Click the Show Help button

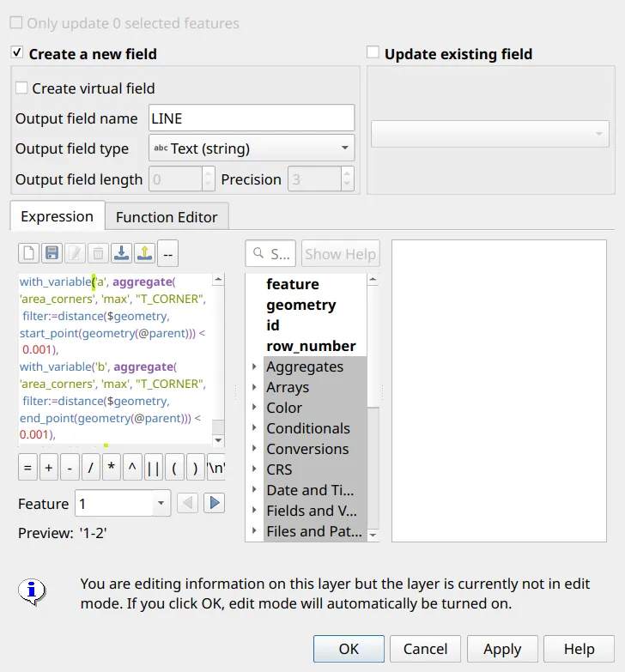tap(340, 254)
